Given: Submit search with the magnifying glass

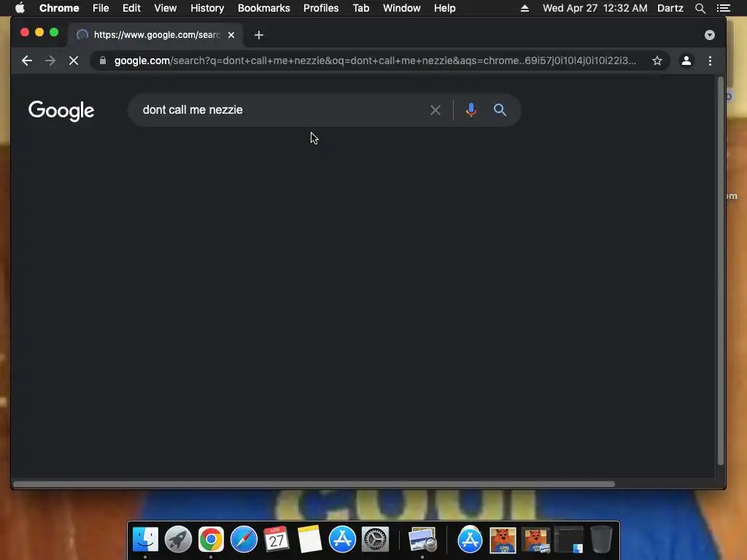Looking at the screenshot, I should pyautogui.click(x=499, y=110).
